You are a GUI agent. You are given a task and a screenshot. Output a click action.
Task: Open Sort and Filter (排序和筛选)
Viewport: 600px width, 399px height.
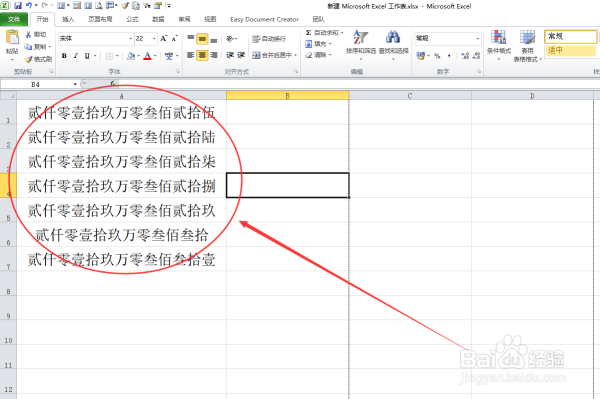point(361,44)
